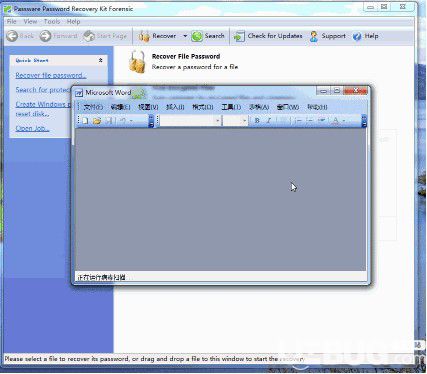The image size is (427, 374).
Task: Click the font color button in Word toolbar
Action: coord(336,120)
